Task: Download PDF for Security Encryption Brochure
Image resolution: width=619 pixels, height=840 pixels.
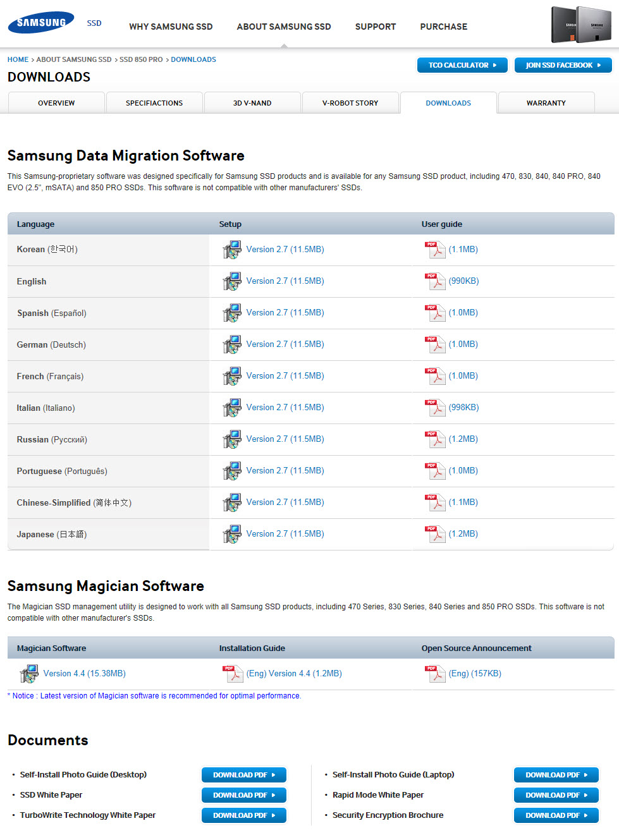Action: (x=556, y=815)
